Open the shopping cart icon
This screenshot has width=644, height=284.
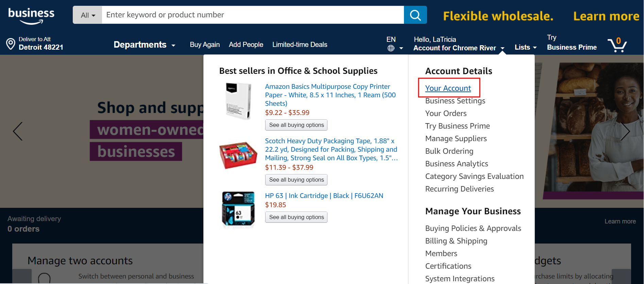[617, 45]
